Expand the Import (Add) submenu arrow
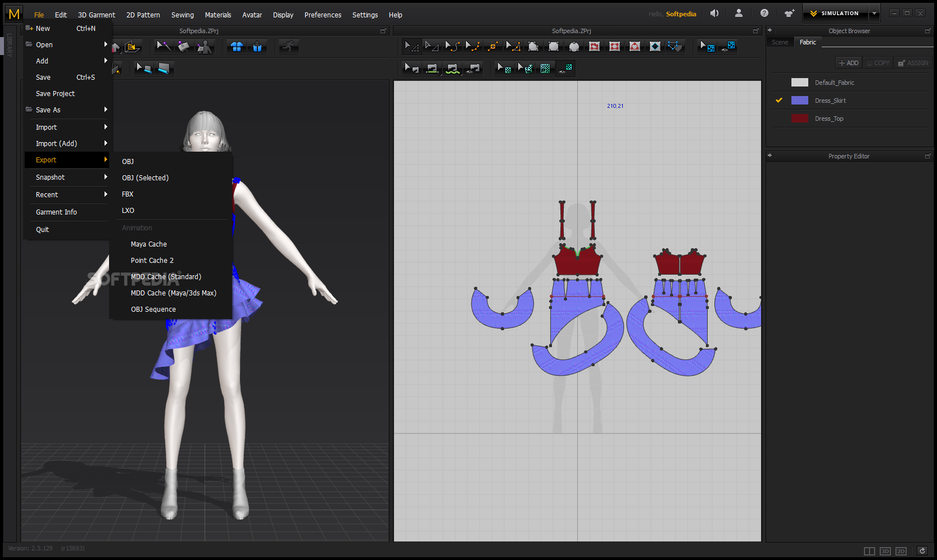937x560 pixels. click(x=106, y=143)
